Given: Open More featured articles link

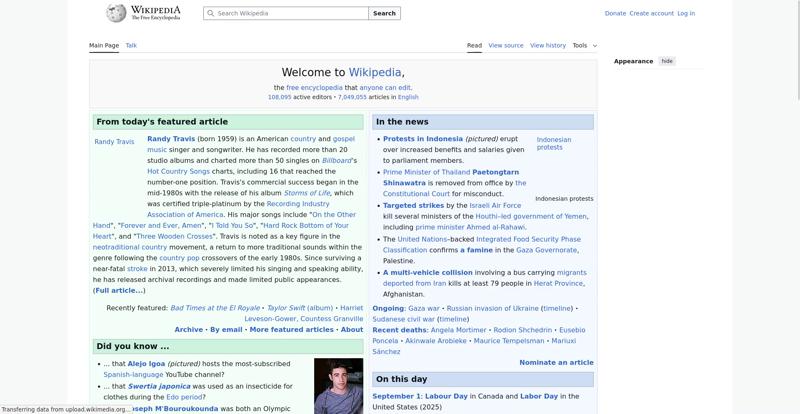Looking at the screenshot, I should [291, 330].
